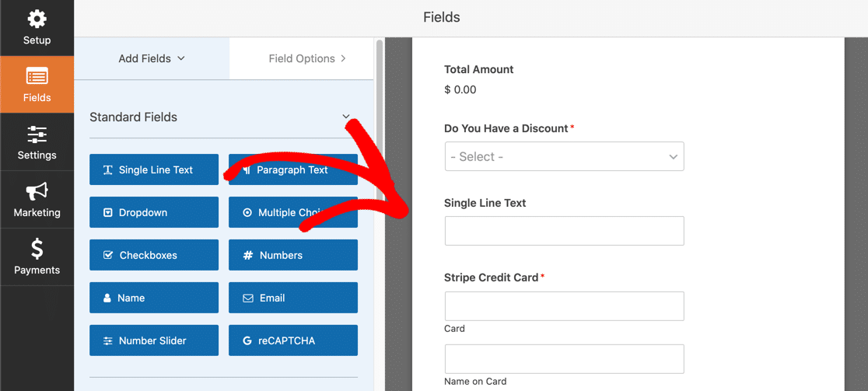Add a Name field
The image size is (868, 391).
154,298
